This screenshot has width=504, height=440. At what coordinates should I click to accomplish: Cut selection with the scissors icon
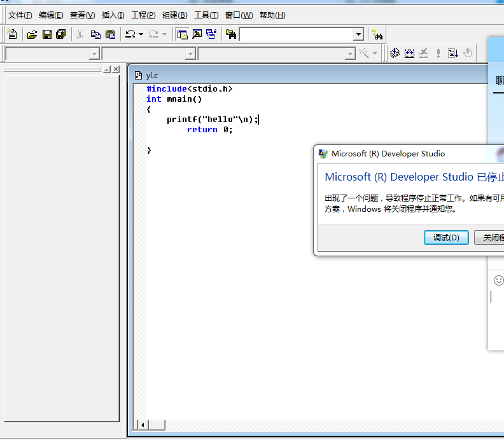point(80,34)
